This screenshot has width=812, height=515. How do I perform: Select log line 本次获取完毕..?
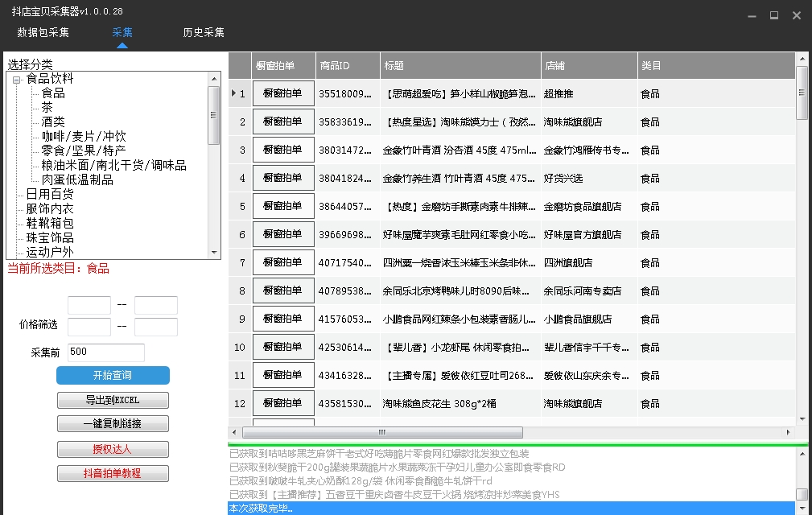click(x=511, y=509)
